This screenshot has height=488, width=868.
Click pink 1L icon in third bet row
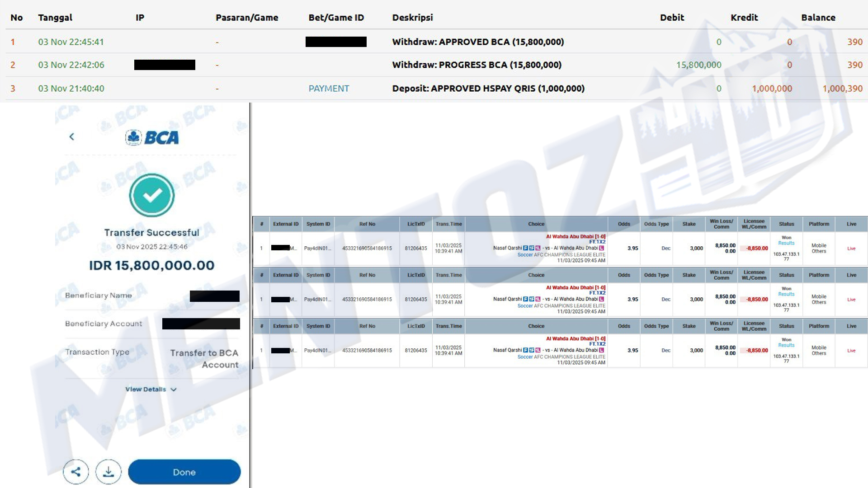tap(538, 350)
